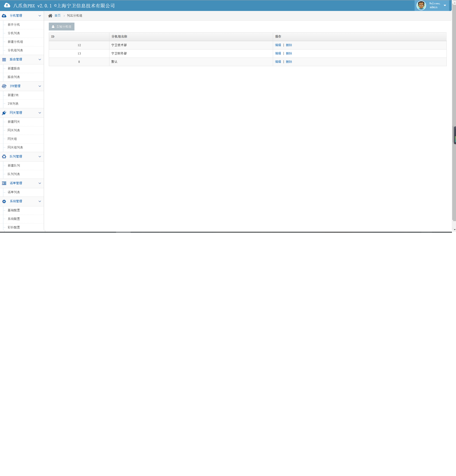Click the plug icon beside 网关管理
Viewport: 456px width, 476px height.
(4, 113)
